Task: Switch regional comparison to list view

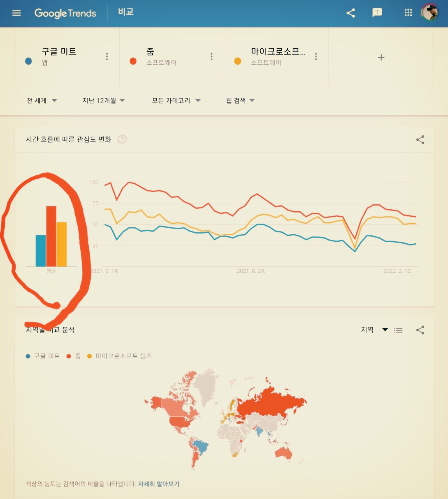Action: click(x=398, y=330)
